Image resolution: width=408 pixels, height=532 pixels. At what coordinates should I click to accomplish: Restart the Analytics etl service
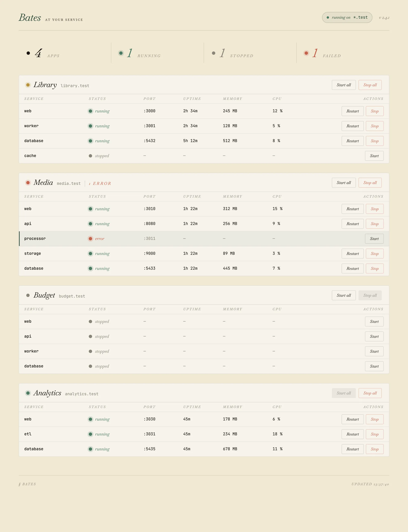coord(352,434)
